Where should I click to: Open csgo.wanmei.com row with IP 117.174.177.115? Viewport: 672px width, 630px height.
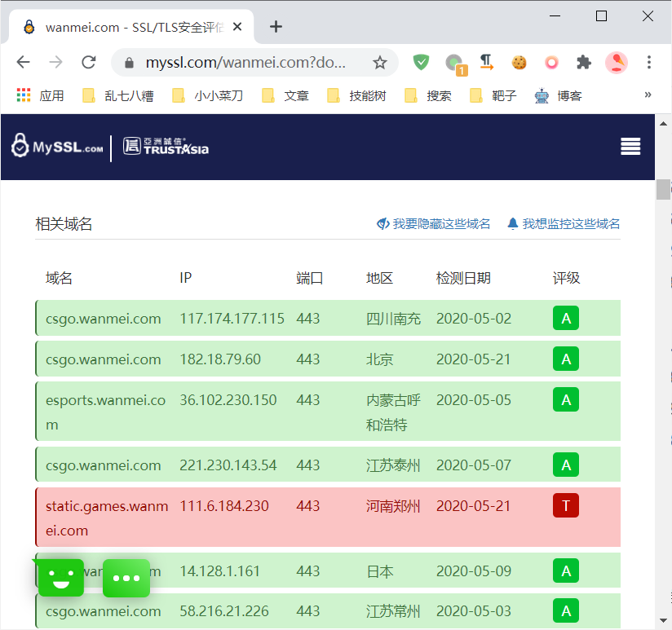click(x=328, y=318)
